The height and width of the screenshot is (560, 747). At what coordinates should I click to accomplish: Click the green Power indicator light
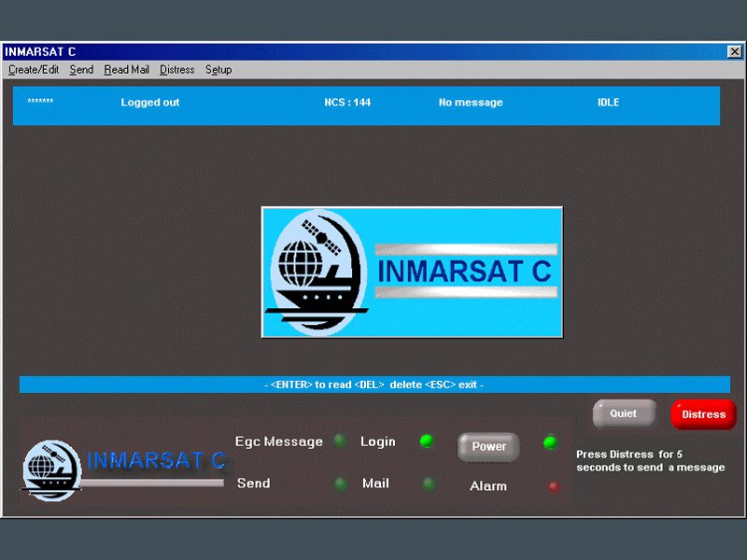coord(550,442)
